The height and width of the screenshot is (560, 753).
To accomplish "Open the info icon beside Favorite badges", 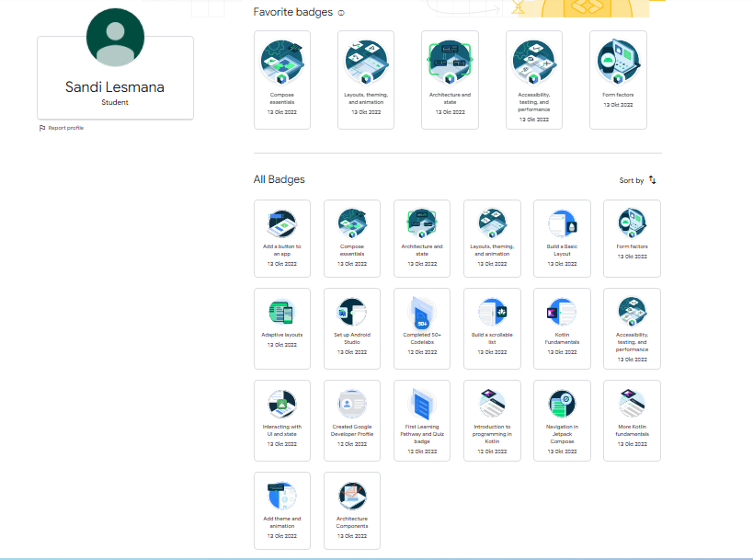I will 341,13.
